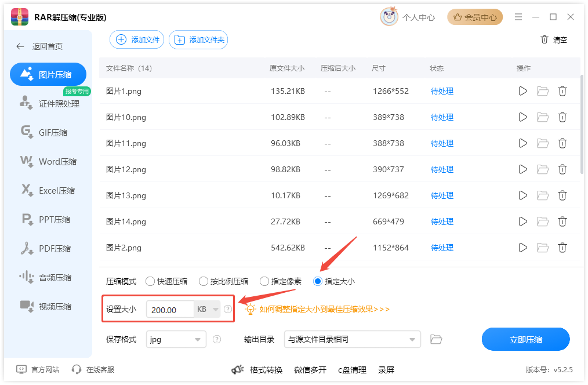The height and width of the screenshot is (385, 588).
Task: Open 在线客服 link
Action: 93,369
